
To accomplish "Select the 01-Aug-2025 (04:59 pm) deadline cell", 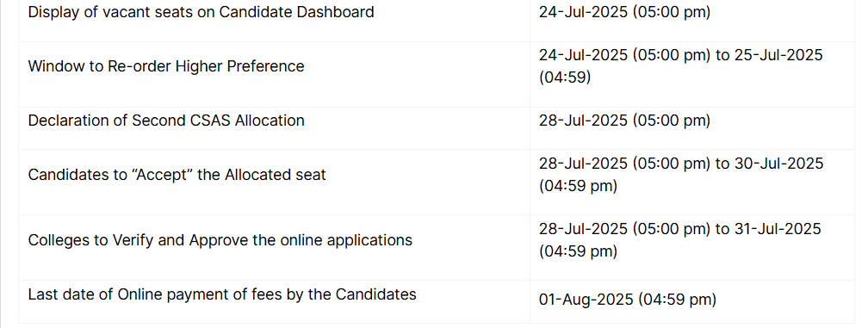I will pyautogui.click(x=628, y=300).
